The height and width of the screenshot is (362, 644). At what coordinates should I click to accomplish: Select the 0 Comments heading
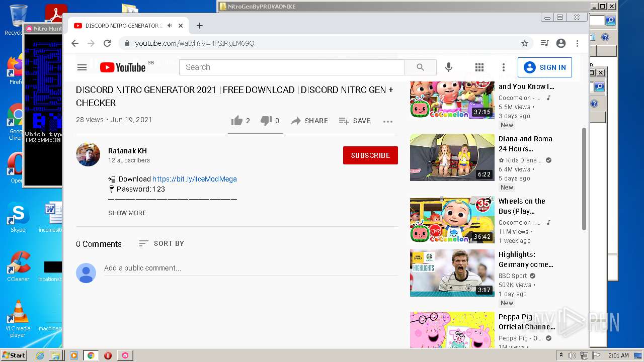coord(99,244)
